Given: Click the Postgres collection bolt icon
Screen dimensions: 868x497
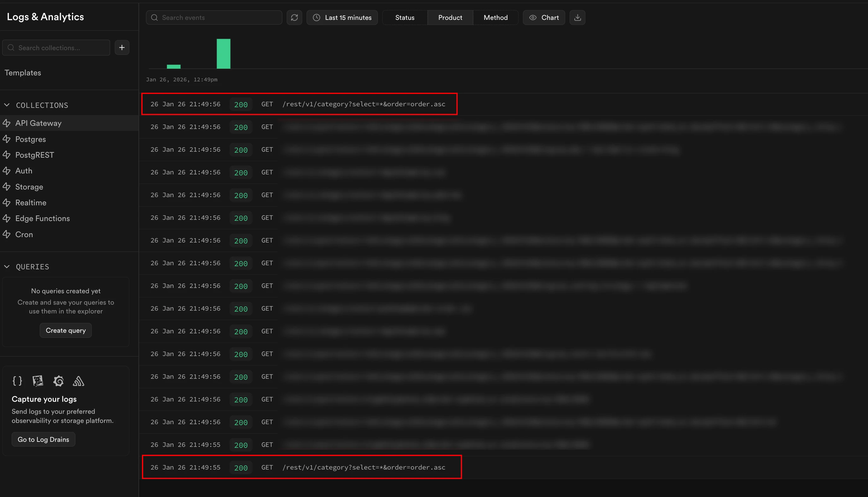Looking at the screenshot, I should [x=7, y=139].
